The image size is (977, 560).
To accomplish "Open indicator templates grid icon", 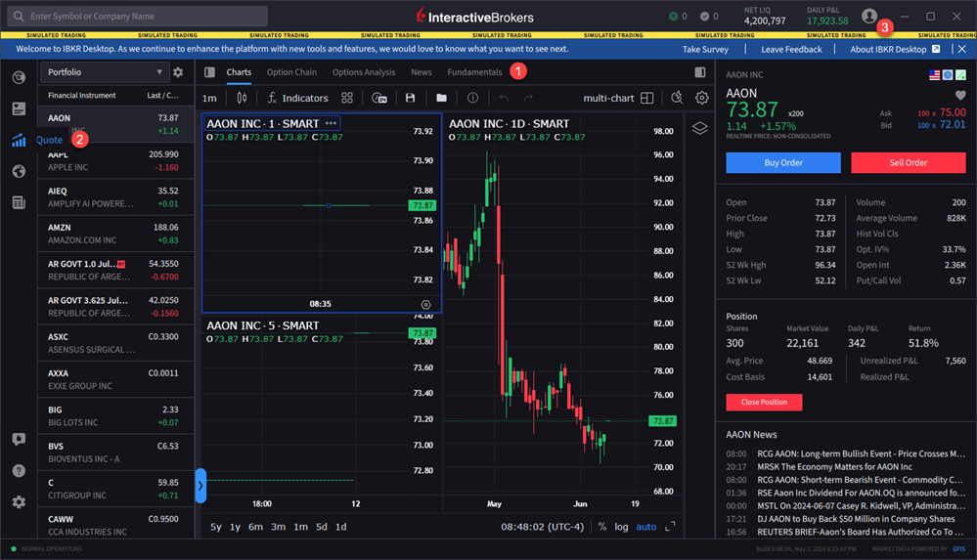I will [347, 98].
